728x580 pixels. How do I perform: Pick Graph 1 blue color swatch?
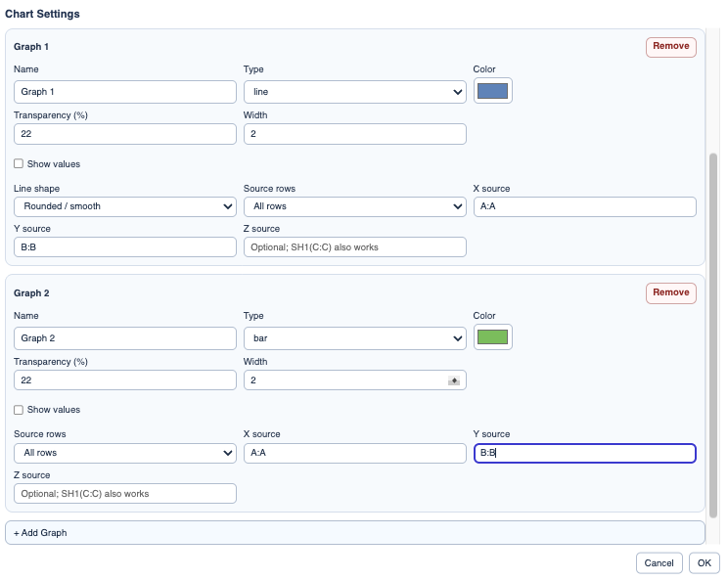click(492, 91)
